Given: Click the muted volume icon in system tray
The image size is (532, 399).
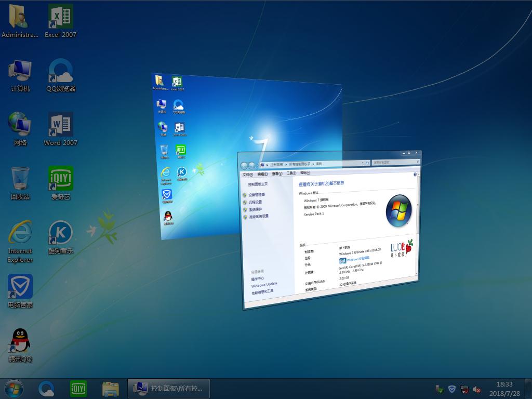Looking at the screenshot, I should click(477, 389).
